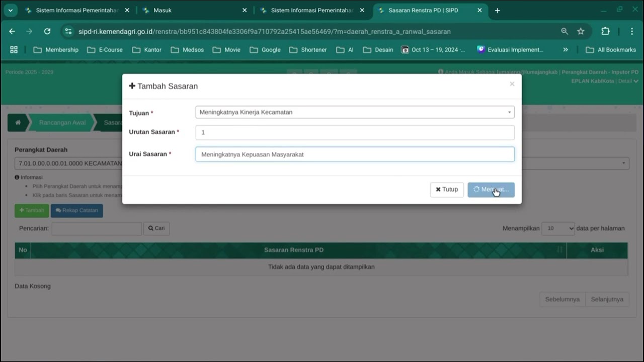This screenshot has width=644, height=362.
Task: Click the address bar URL
Action: [264, 32]
